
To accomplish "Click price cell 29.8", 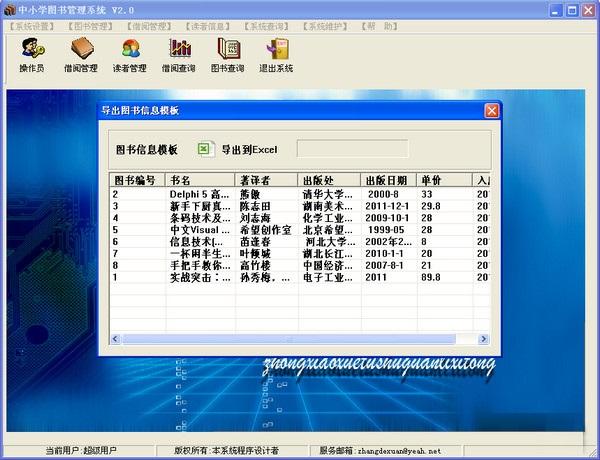I will (431, 206).
